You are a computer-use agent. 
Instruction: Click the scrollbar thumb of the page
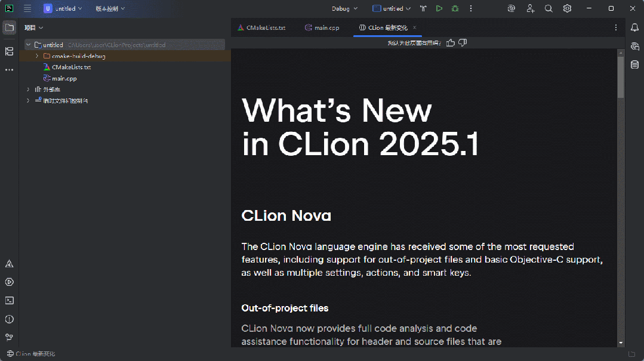(x=621, y=77)
